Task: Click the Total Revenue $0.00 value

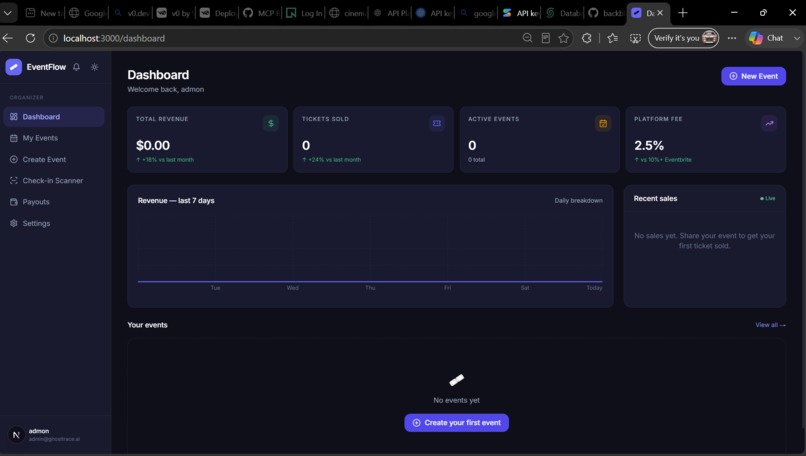Action: [153, 145]
